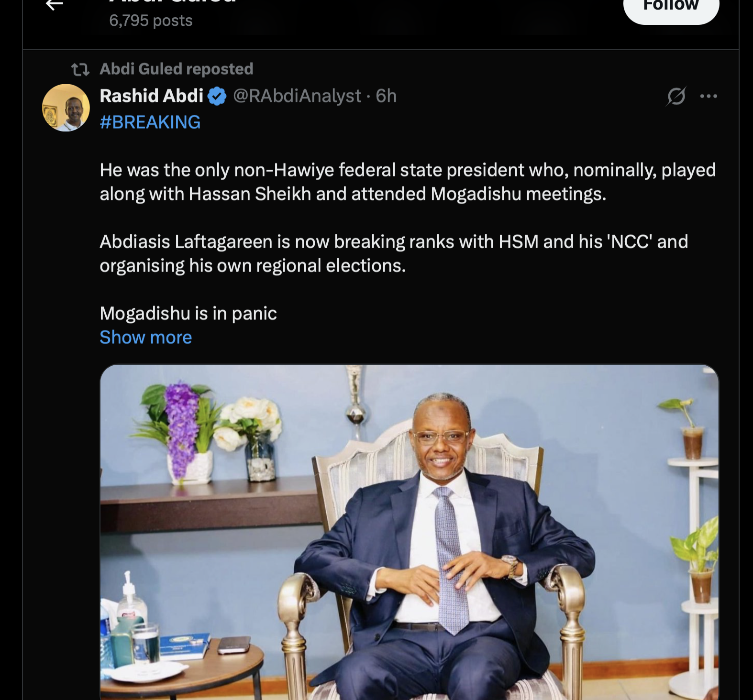Viewport: 753px width, 700px height.
Task: Click the "organising his own regional elections" line
Action: 253,266
